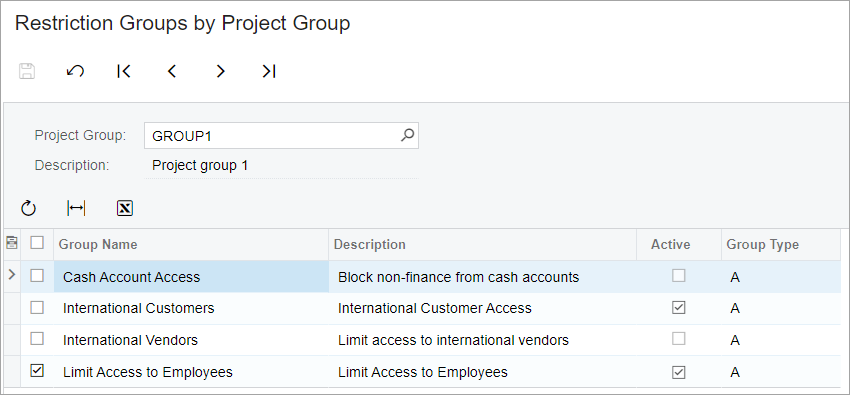Refresh the restriction groups grid

coord(28,208)
